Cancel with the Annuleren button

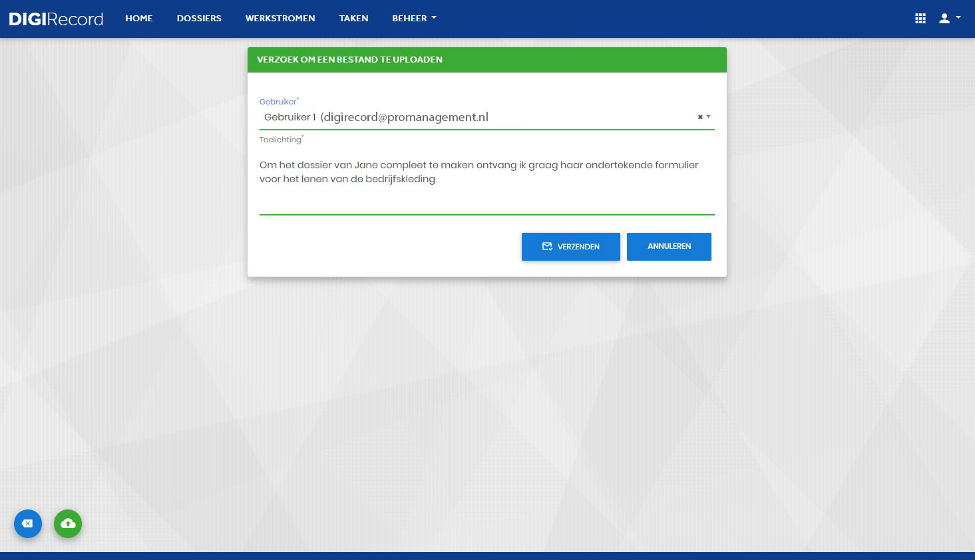point(669,247)
